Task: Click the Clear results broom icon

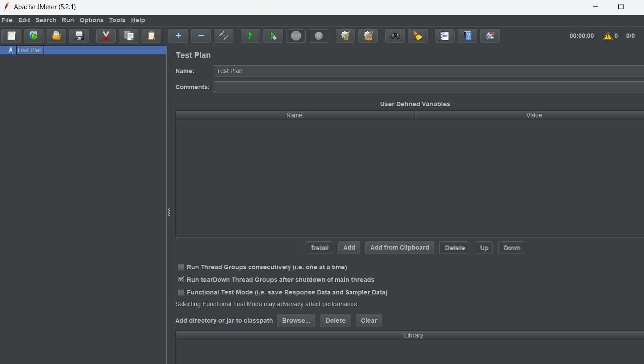Action: [x=345, y=36]
